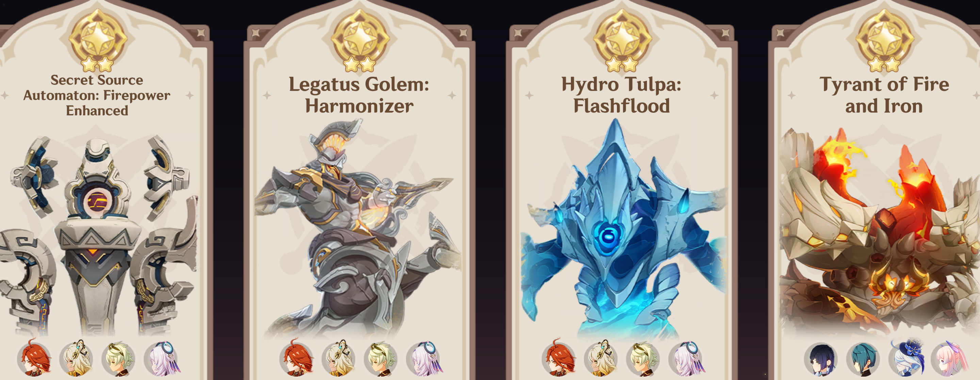
Task: Click the red-haired character icon under Secret Source Automaton
Action: click(34, 358)
